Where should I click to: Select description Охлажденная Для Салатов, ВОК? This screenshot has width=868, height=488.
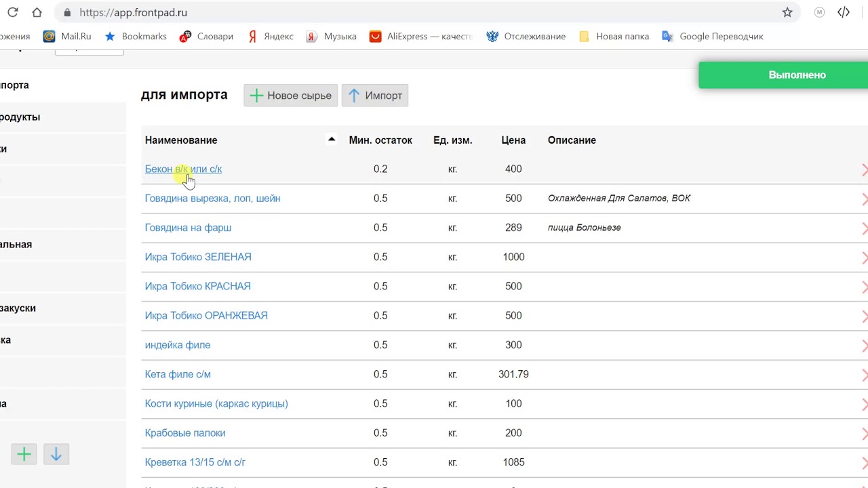619,199
